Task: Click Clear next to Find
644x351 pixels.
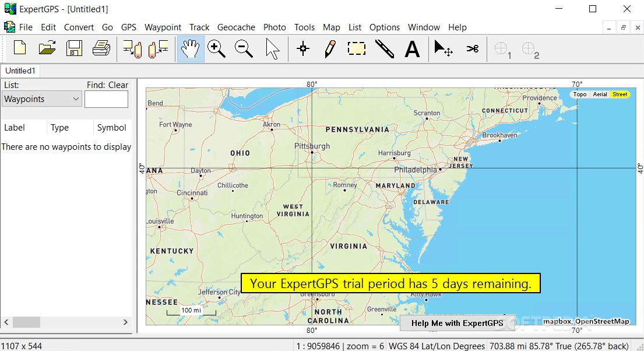Action: [118, 85]
